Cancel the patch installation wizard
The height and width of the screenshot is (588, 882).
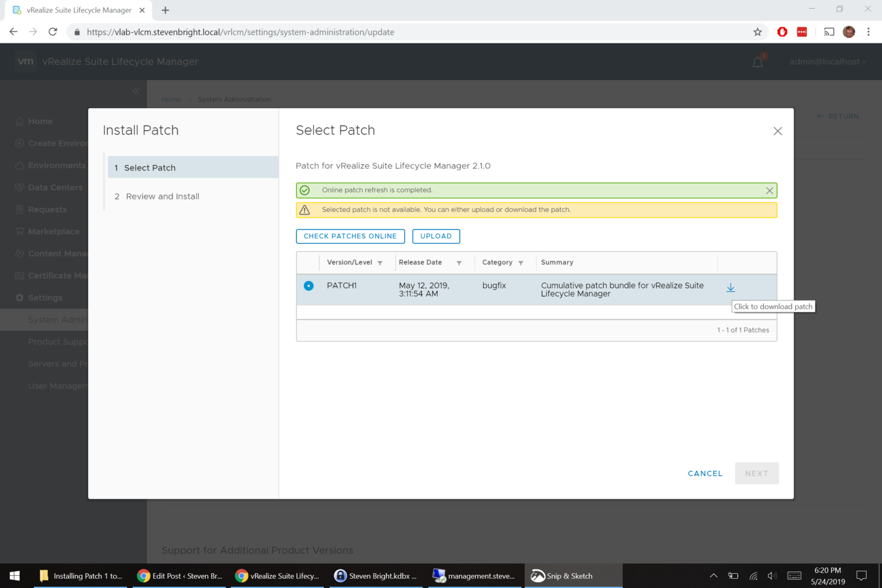click(705, 474)
